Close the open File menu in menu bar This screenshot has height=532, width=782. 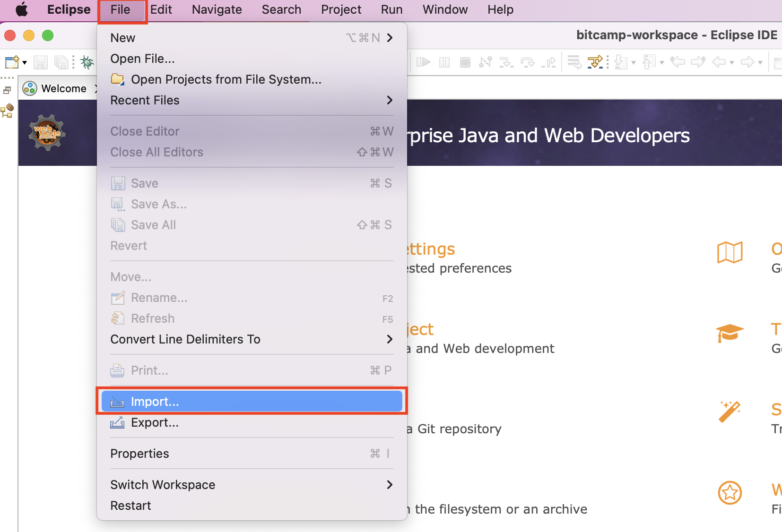[x=121, y=9]
